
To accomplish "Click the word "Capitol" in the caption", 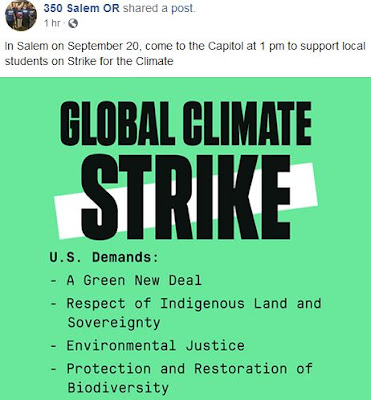I will point(226,46).
